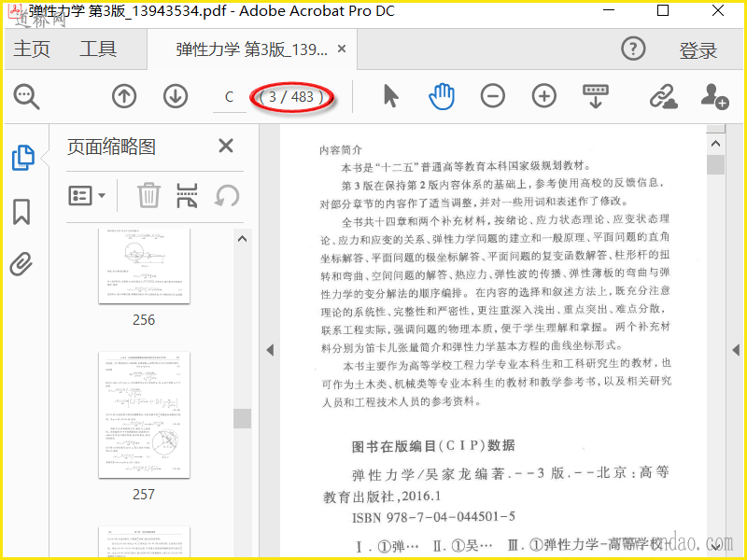Click the 内容简介 heading text

coord(341,150)
